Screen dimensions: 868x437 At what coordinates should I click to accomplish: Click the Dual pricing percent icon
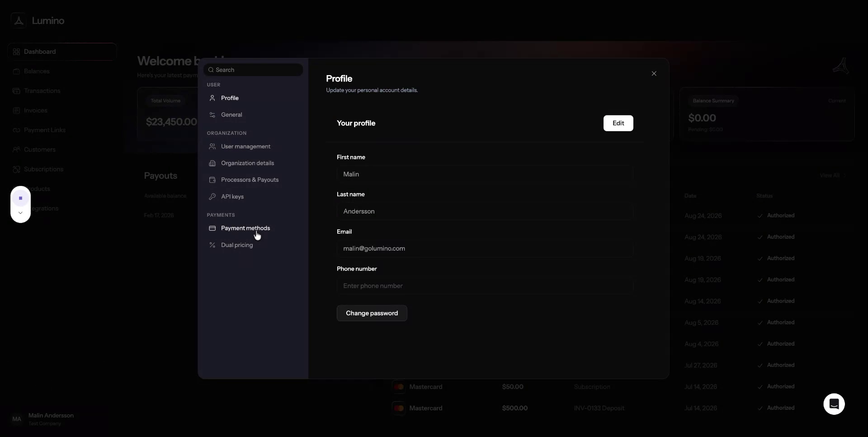212,245
